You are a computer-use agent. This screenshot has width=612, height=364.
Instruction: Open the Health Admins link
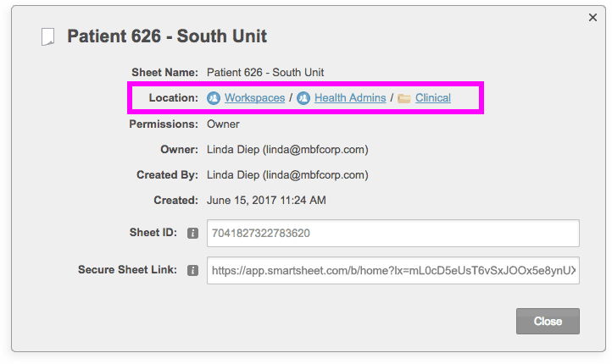coord(350,98)
